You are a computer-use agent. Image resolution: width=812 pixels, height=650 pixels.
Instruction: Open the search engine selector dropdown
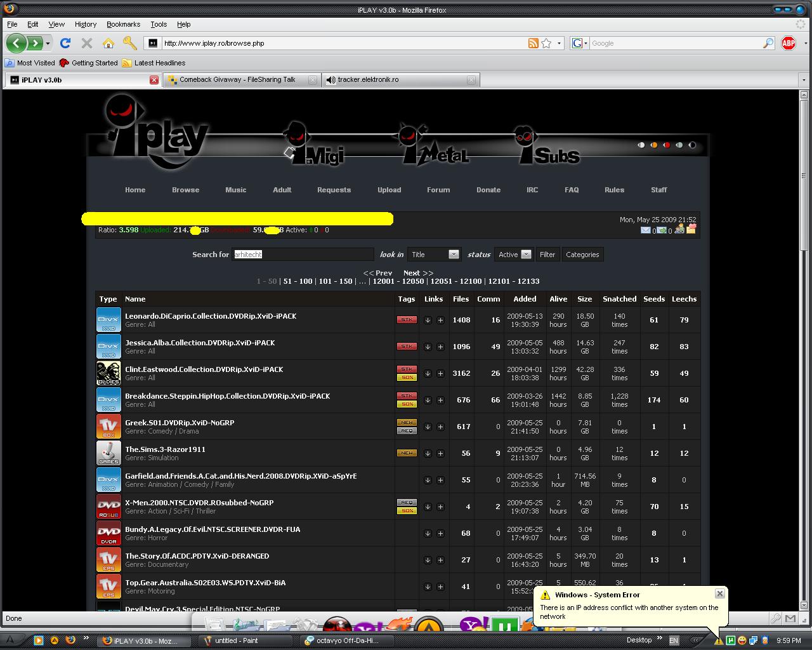pos(579,43)
